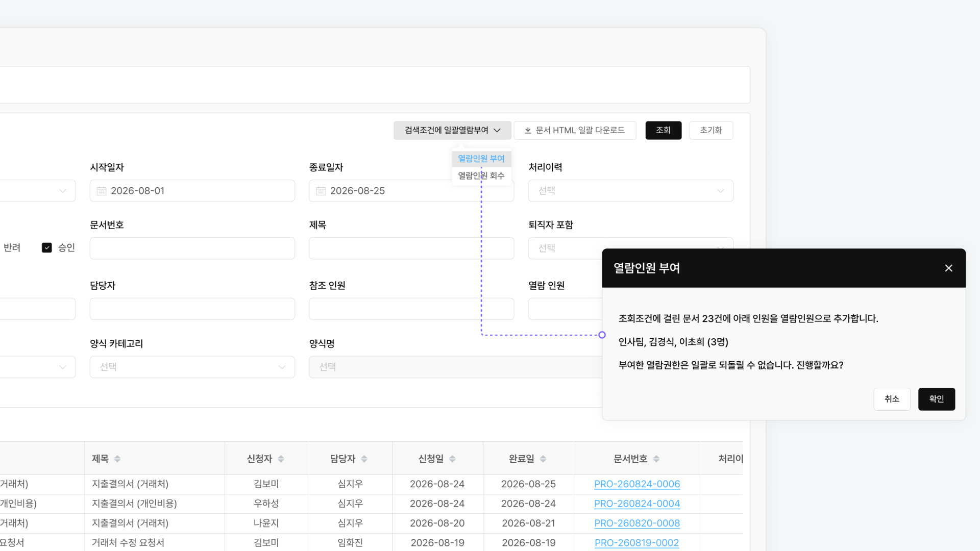The image size is (980, 551).
Task: Click the 조회 search button
Action: click(664, 130)
